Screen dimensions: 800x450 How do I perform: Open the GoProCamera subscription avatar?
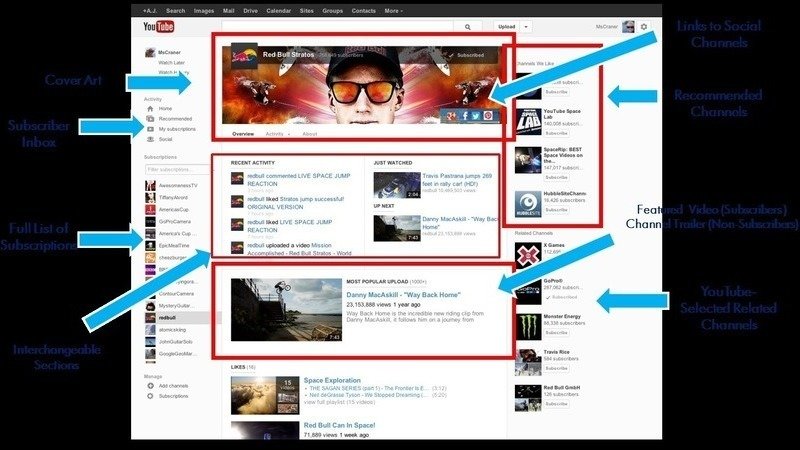point(150,221)
